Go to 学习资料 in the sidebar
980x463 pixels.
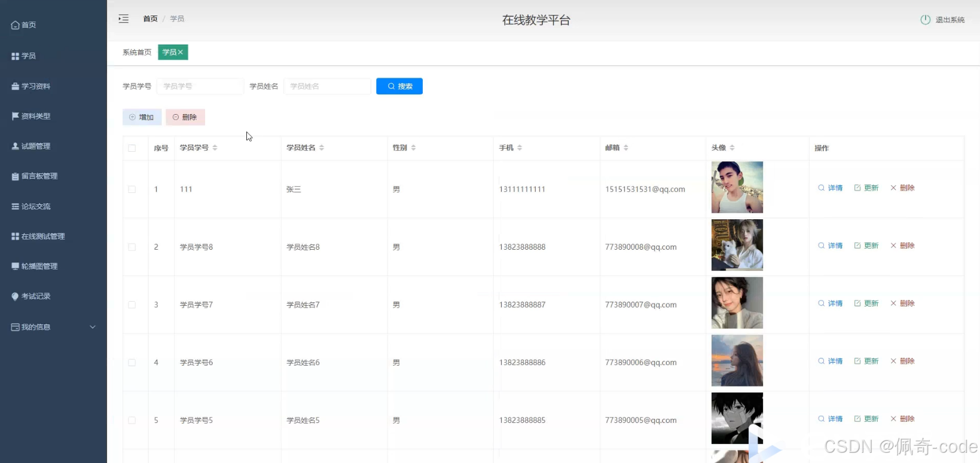[31, 86]
